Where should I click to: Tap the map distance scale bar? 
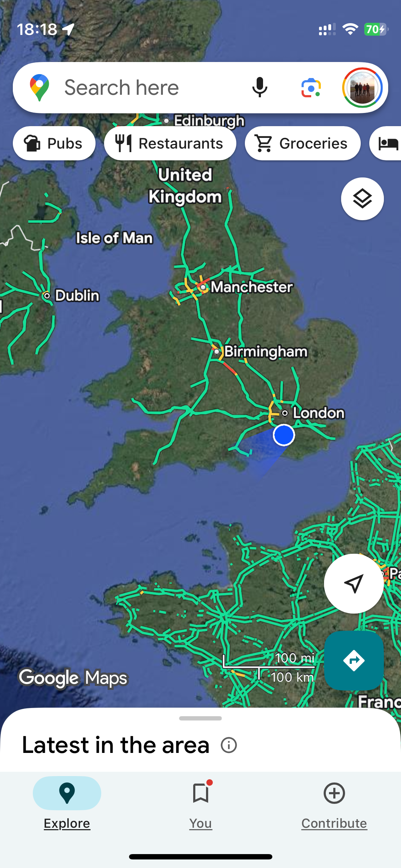[x=269, y=667]
